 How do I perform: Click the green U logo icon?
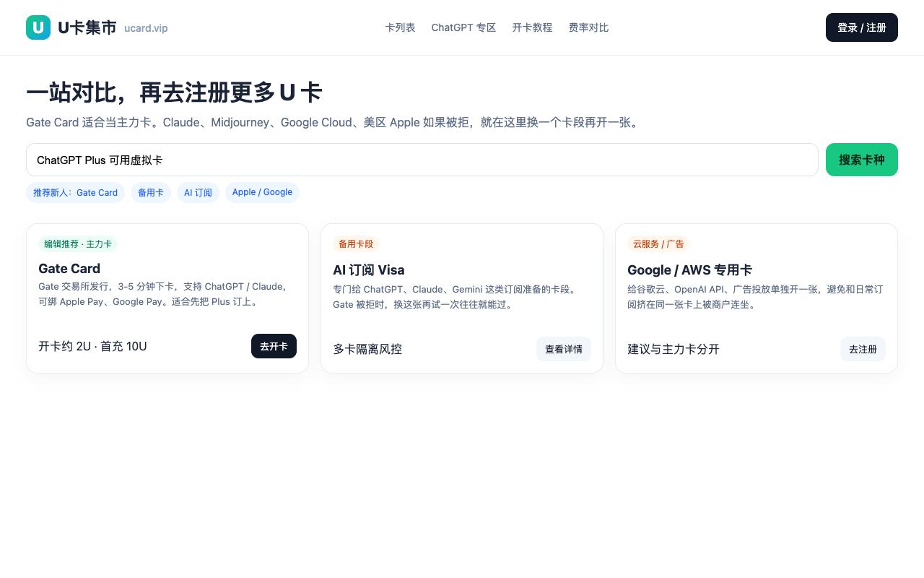38,27
